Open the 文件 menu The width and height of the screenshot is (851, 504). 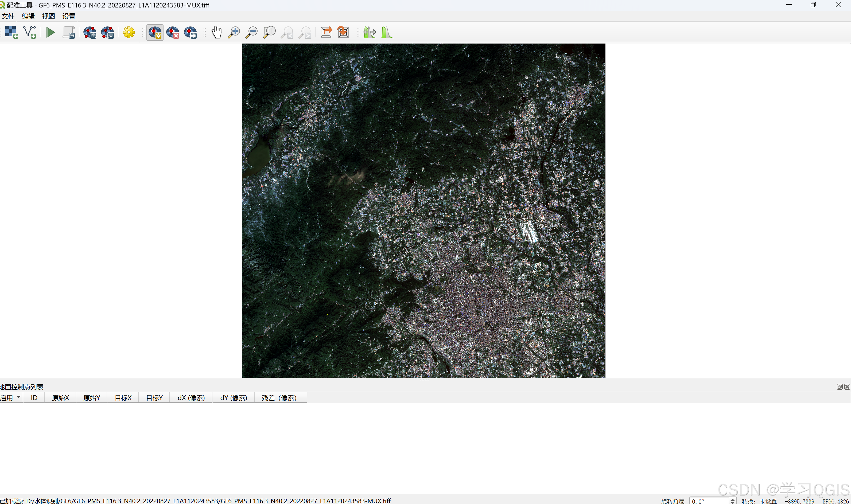8,16
